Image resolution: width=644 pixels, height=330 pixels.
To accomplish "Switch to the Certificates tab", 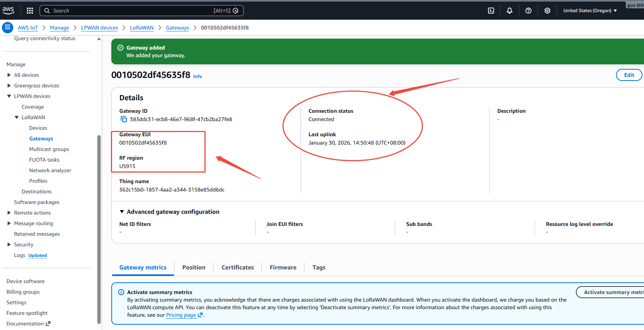I will [x=237, y=267].
